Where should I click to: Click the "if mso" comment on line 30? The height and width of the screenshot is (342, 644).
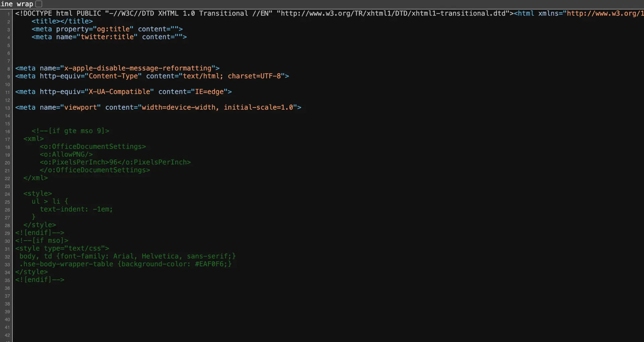42,241
